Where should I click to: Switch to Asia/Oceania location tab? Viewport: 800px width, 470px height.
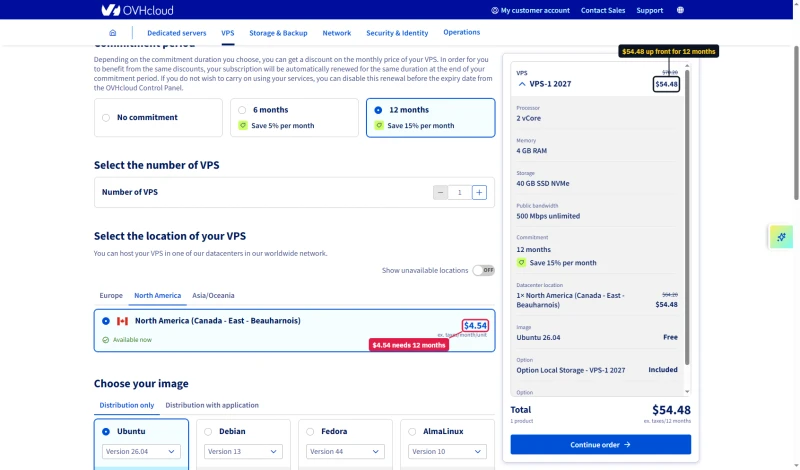tap(213, 295)
